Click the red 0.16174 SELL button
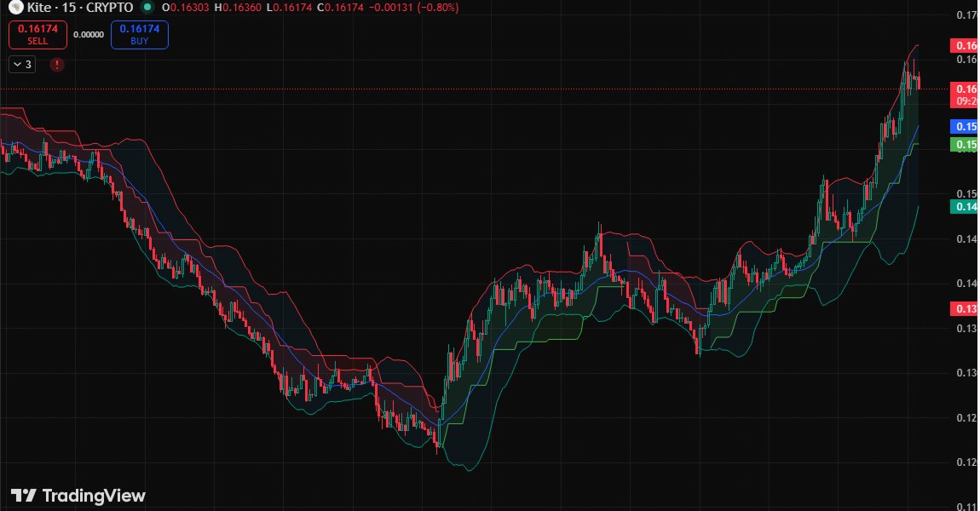 point(37,34)
